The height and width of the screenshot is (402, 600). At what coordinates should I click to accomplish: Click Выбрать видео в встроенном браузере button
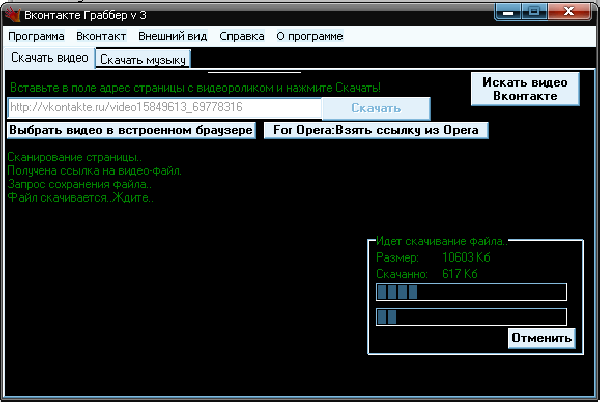click(131, 130)
